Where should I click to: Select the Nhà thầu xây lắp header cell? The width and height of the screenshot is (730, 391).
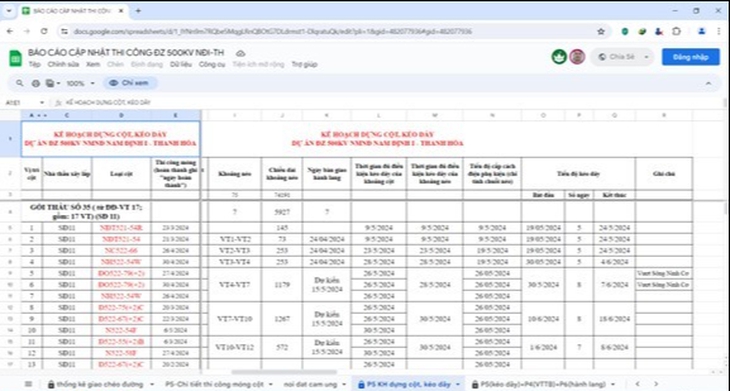(67, 174)
